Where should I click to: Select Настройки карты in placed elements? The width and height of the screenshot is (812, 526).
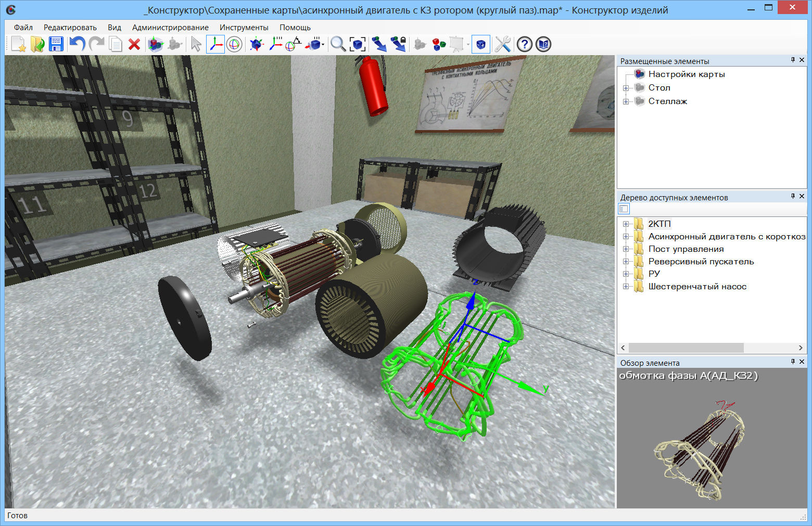coord(686,74)
